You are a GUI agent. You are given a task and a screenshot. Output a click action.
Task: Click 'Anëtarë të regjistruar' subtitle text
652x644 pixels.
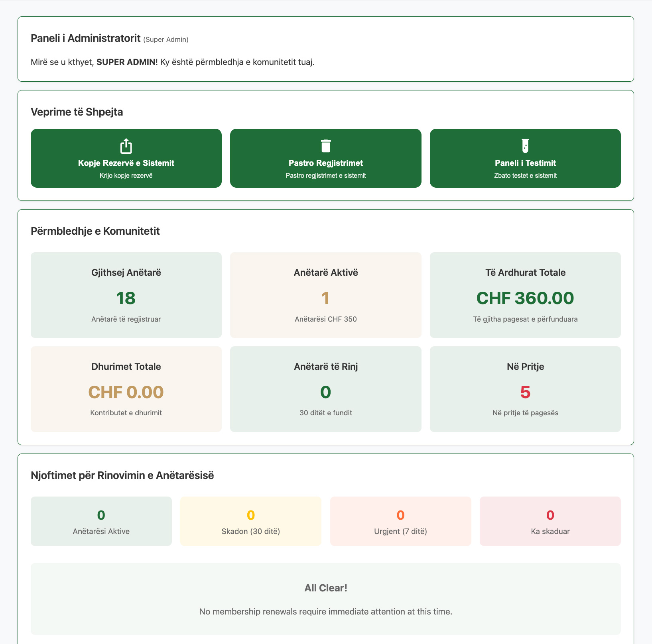point(126,319)
